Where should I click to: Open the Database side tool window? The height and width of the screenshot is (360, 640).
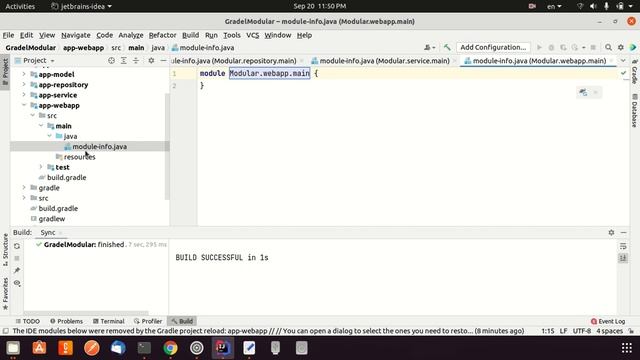click(x=635, y=111)
